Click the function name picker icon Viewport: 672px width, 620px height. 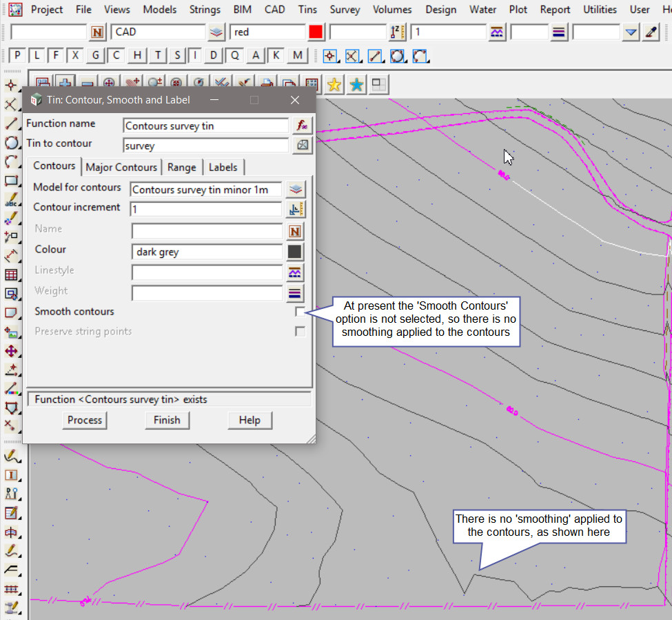[301, 126]
